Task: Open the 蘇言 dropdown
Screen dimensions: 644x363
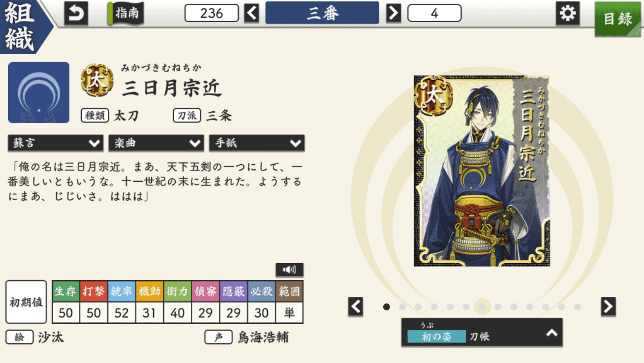Action: tap(55, 143)
